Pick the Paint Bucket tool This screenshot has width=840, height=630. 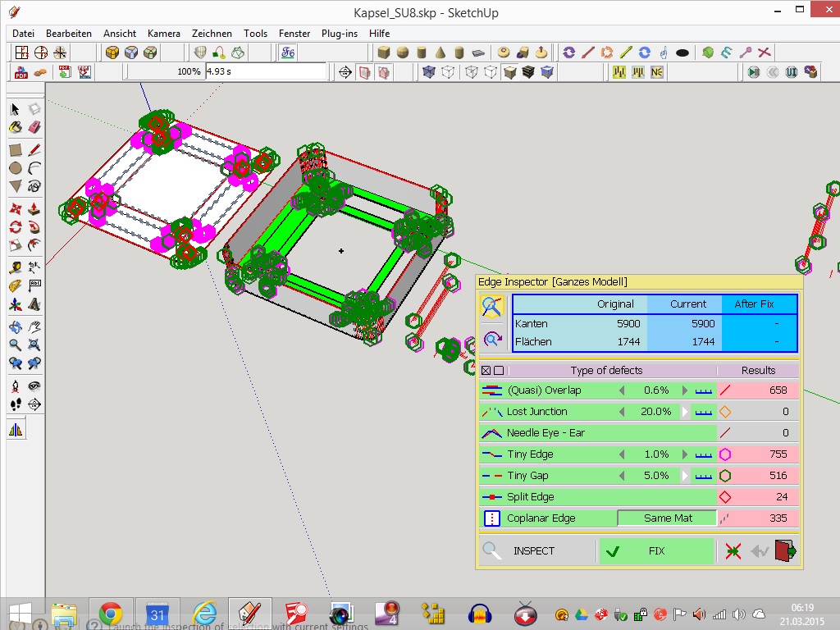point(15,127)
